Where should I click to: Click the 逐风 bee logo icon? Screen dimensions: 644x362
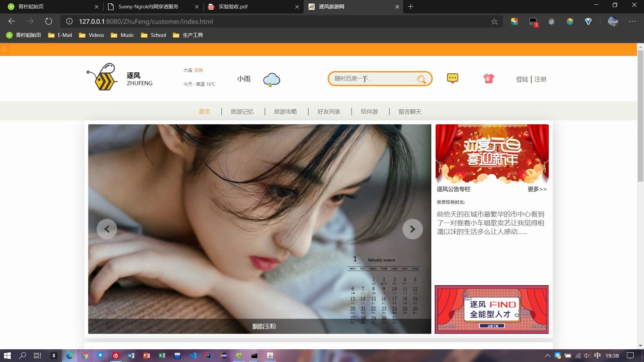pyautogui.click(x=102, y=77)
